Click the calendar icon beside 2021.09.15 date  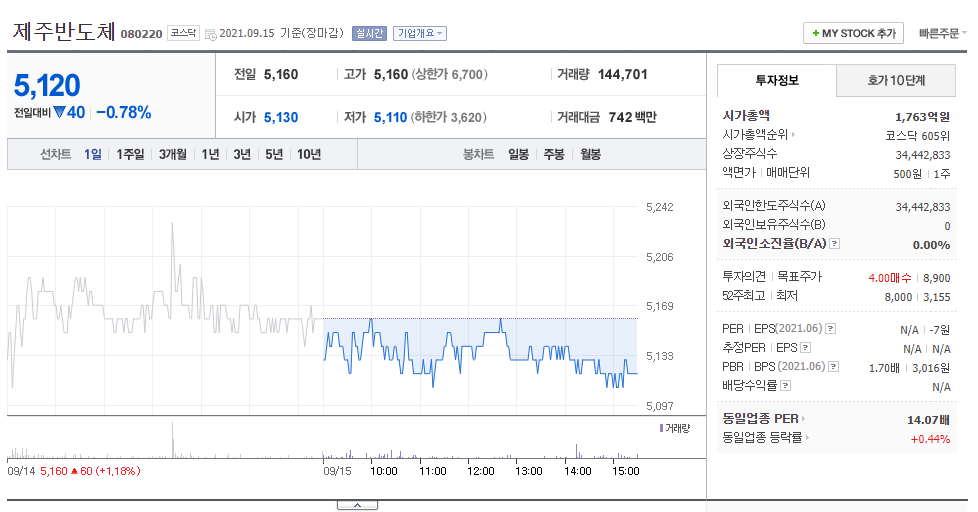(x=211, y=34)
